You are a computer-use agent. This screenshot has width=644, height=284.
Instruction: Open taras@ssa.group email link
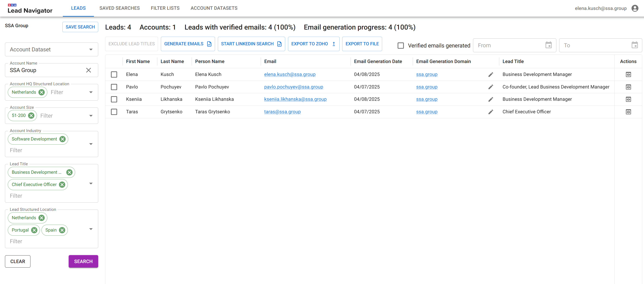[282, 112]
